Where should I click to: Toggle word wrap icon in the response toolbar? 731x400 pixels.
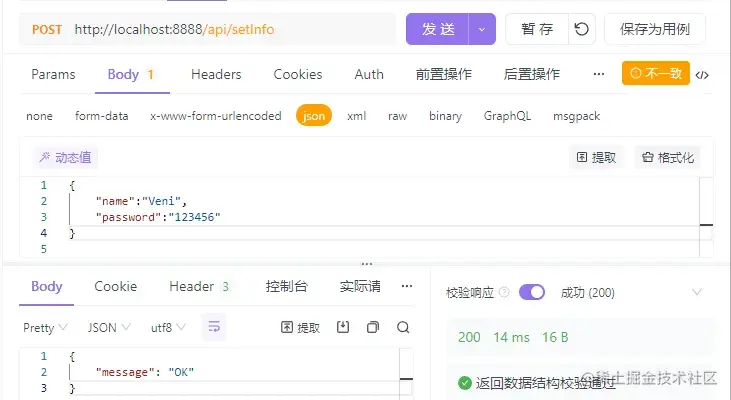click(x=214, y=327)
